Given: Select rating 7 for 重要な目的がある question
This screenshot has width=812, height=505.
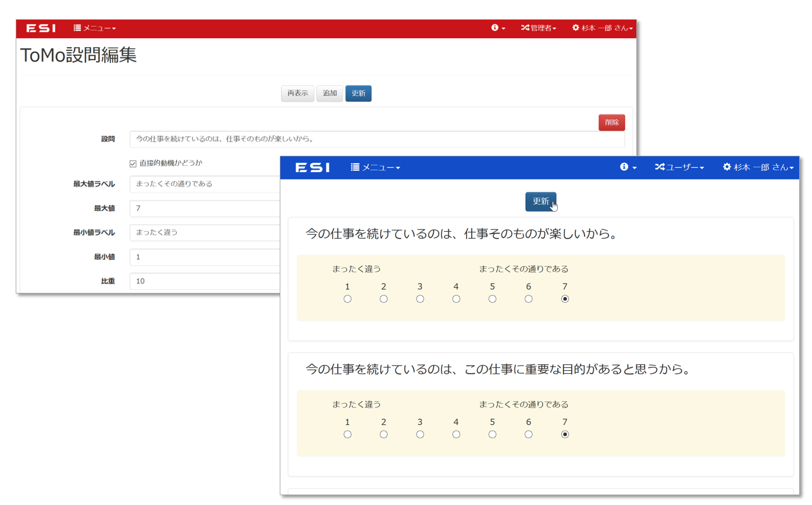Looking at the screenshot, I should [565, 435].
